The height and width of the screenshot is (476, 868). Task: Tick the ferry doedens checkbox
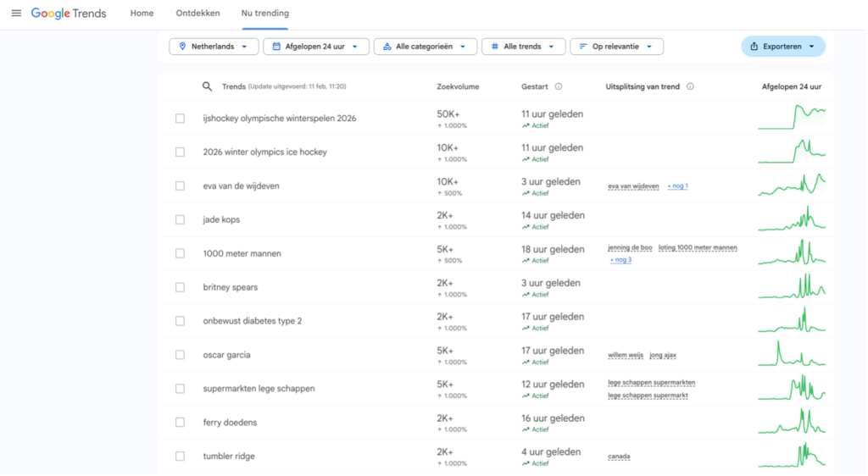pos(180,423)
